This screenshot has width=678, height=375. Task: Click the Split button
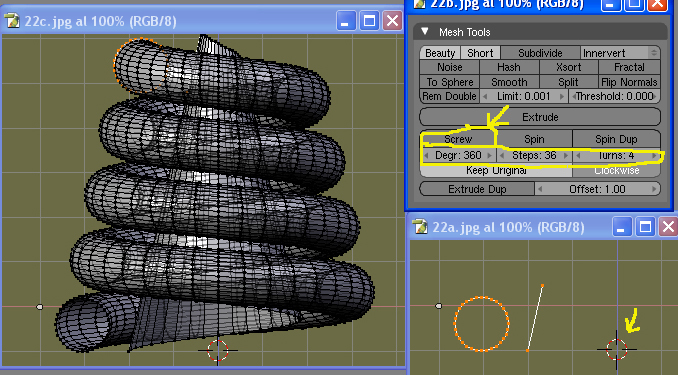(569, 82)
